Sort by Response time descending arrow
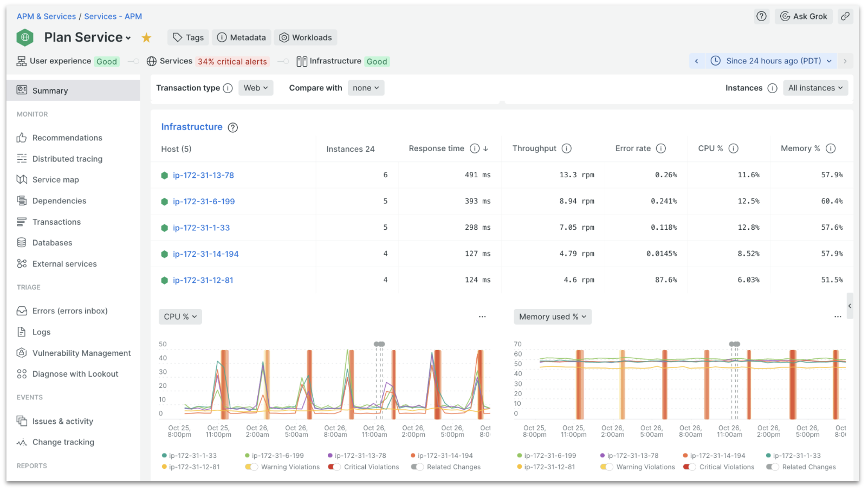868x491 pixels. [x=485, y=148]
